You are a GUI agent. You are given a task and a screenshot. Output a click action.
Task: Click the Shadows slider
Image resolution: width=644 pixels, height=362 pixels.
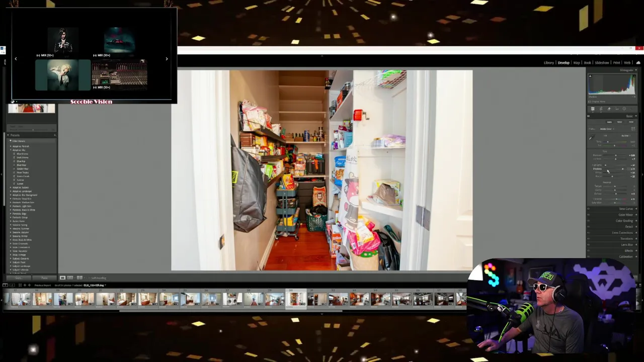pos(615,169)
